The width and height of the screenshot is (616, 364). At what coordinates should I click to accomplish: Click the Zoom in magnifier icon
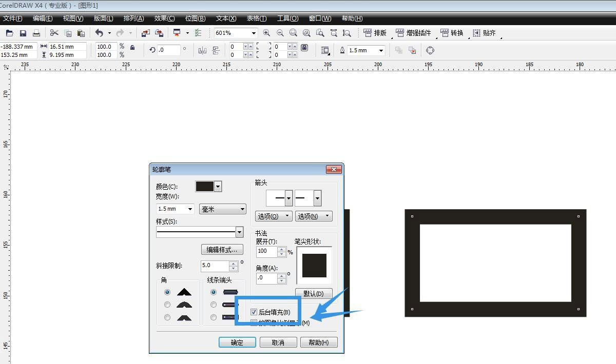[266, 33]
